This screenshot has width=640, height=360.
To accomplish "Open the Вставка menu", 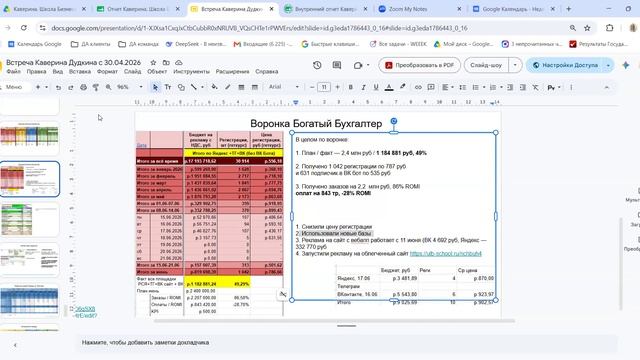I will (x=80, y=71).
